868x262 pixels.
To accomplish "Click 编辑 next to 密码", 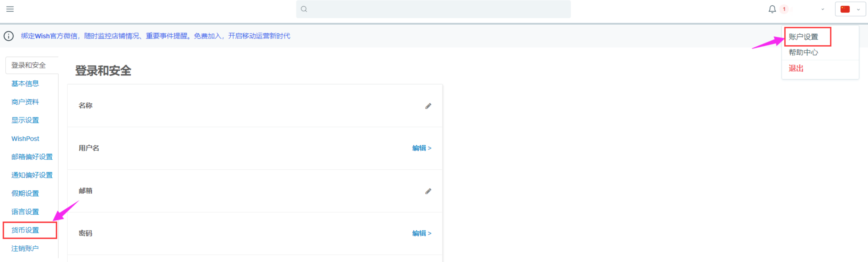I will pyautogui.click(x=422, y=233).
